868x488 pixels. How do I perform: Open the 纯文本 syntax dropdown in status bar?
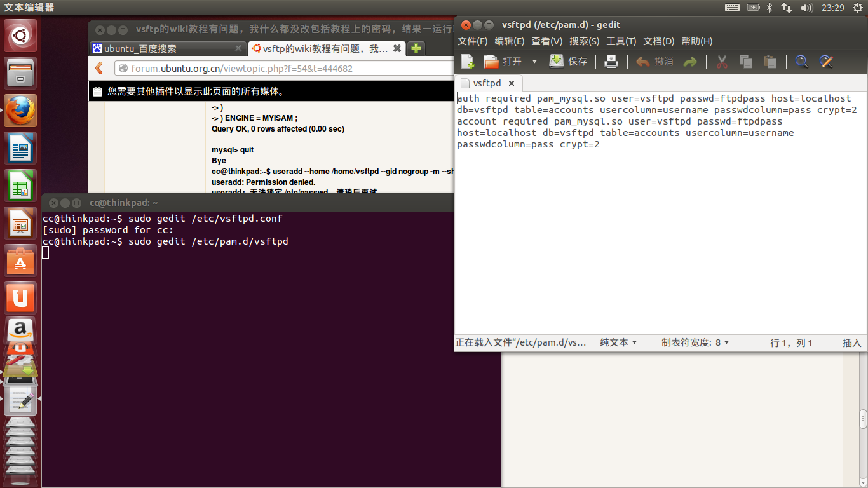(618, 342)
